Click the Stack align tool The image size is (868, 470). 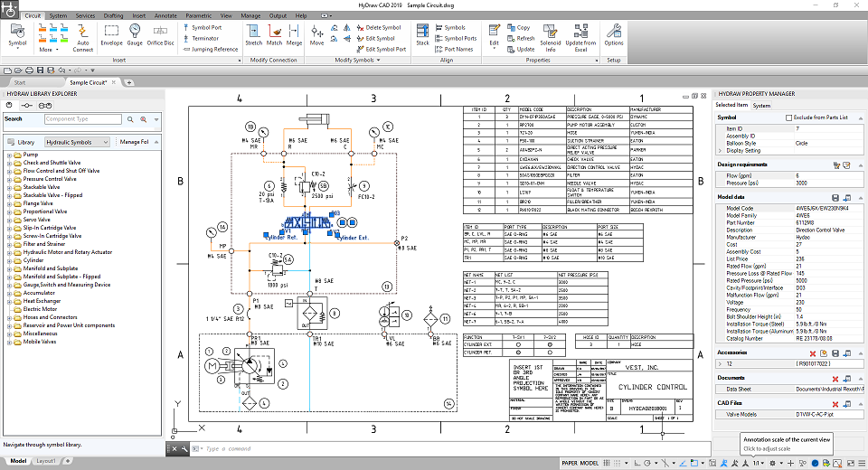click(422, 35)
